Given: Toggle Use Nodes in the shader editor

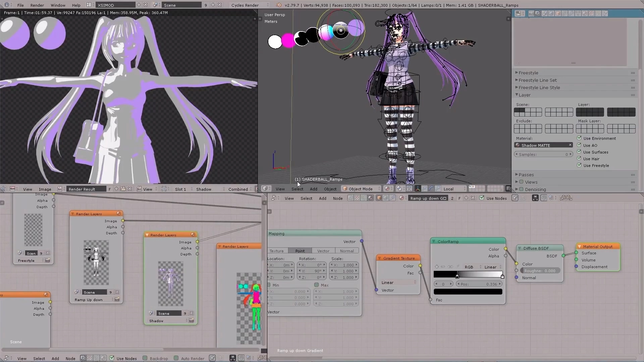Looking at the screenshot, I should pos(482,198).
